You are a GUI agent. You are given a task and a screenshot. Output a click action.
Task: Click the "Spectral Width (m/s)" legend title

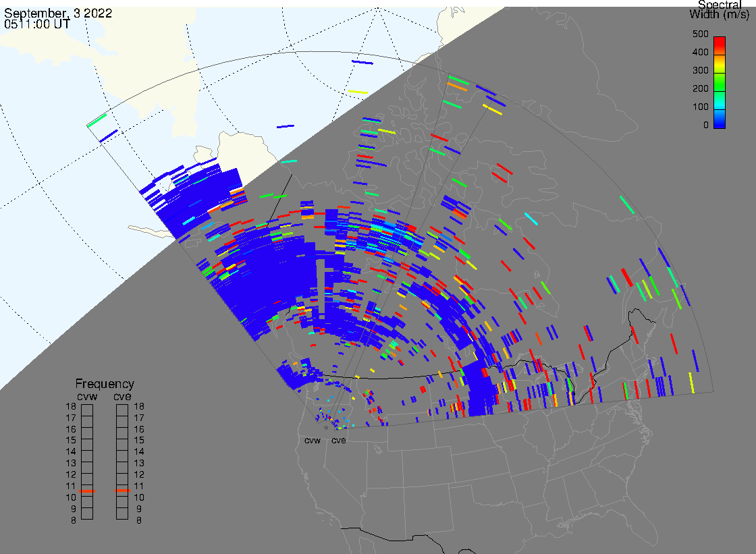[720, 9]
